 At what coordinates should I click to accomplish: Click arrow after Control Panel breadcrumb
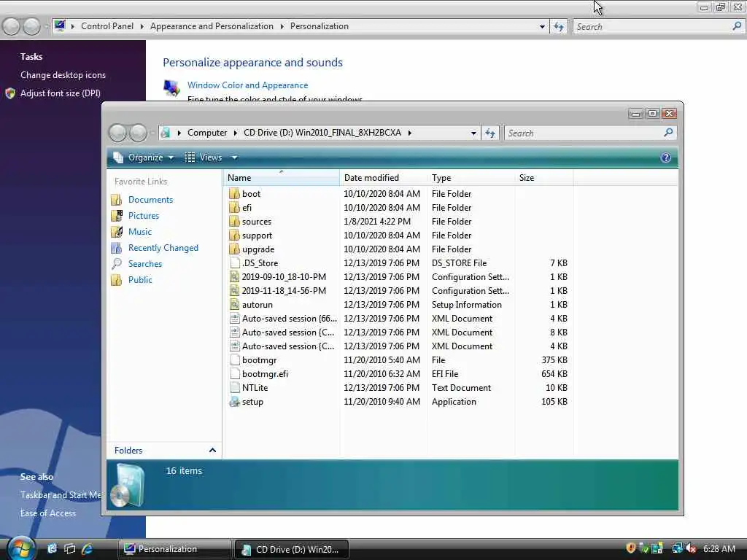[x=142, y=26]
